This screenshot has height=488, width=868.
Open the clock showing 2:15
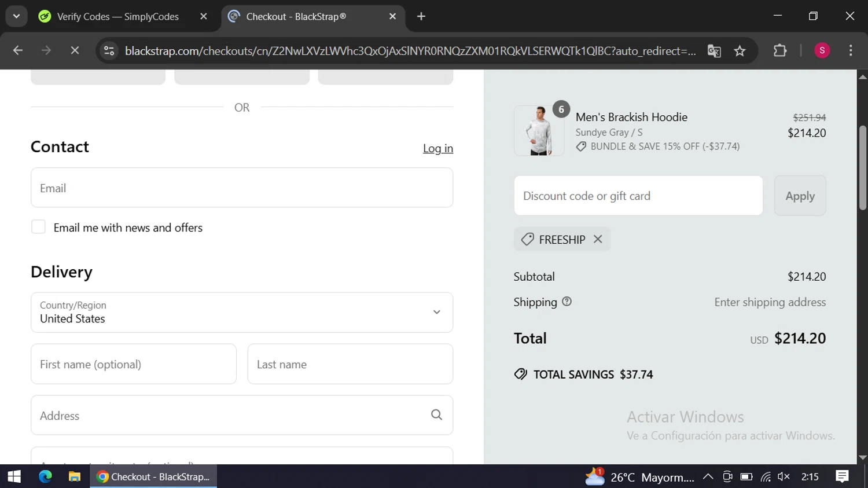point(810,476)
